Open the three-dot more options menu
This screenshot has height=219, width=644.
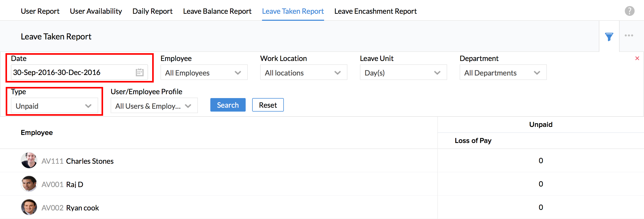[629, 36]
